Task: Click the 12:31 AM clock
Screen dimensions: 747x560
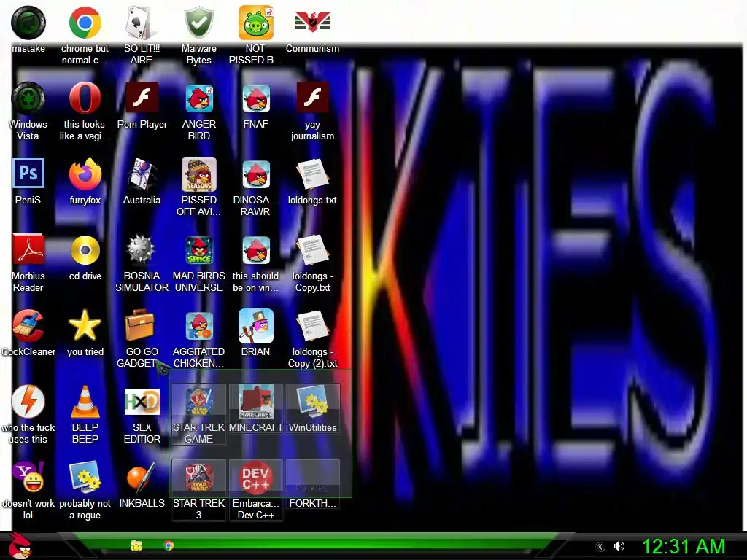Action: [684, 546]
